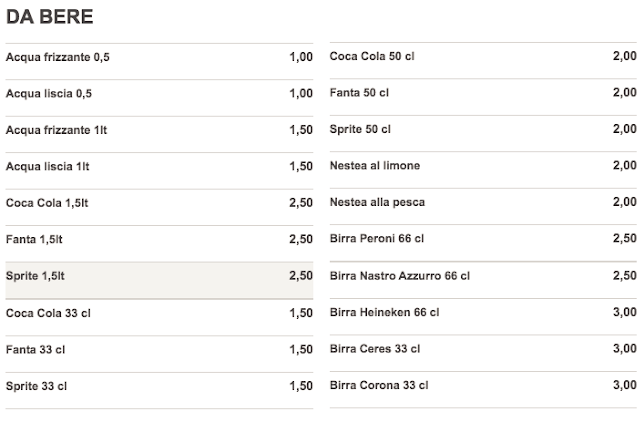644x422 pixels.
Task: Pick Coca Cola 1,5lt
Action: 48,203
